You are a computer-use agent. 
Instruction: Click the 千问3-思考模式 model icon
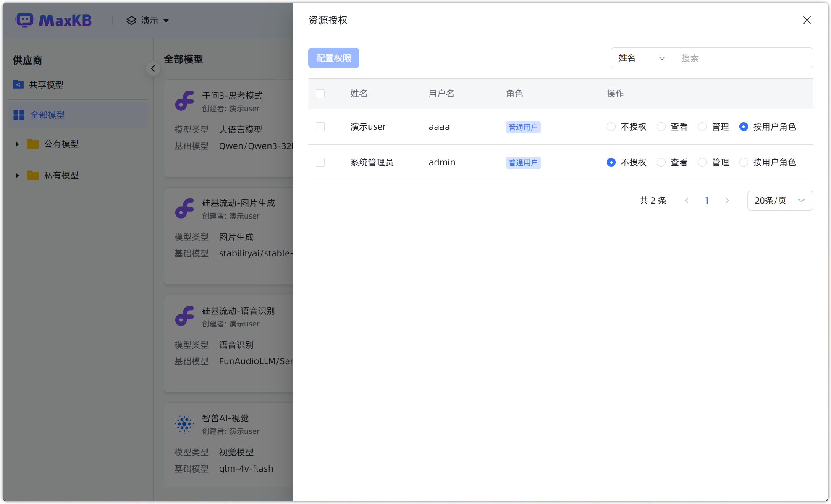(x=185, y=101)
